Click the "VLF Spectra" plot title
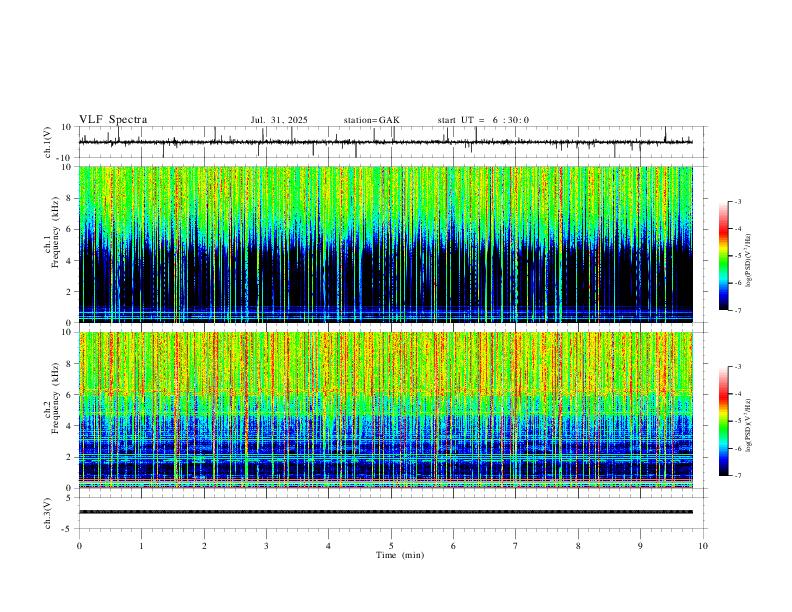792x612 pixels. pyautogui.click(x=113, y=120)
